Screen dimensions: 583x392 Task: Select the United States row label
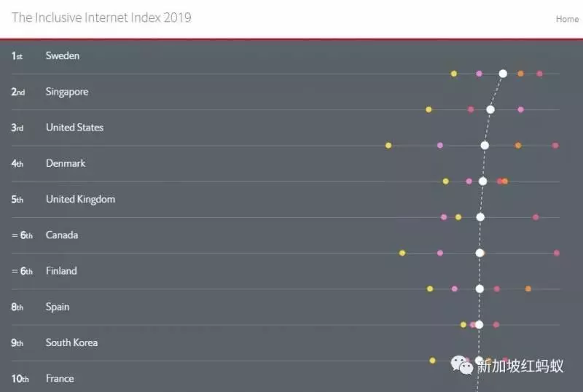[x=75, y=128]
